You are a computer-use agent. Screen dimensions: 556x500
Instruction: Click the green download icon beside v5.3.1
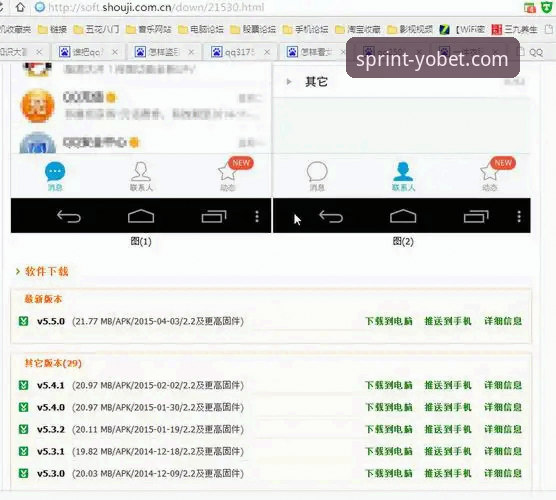(23, 451)
